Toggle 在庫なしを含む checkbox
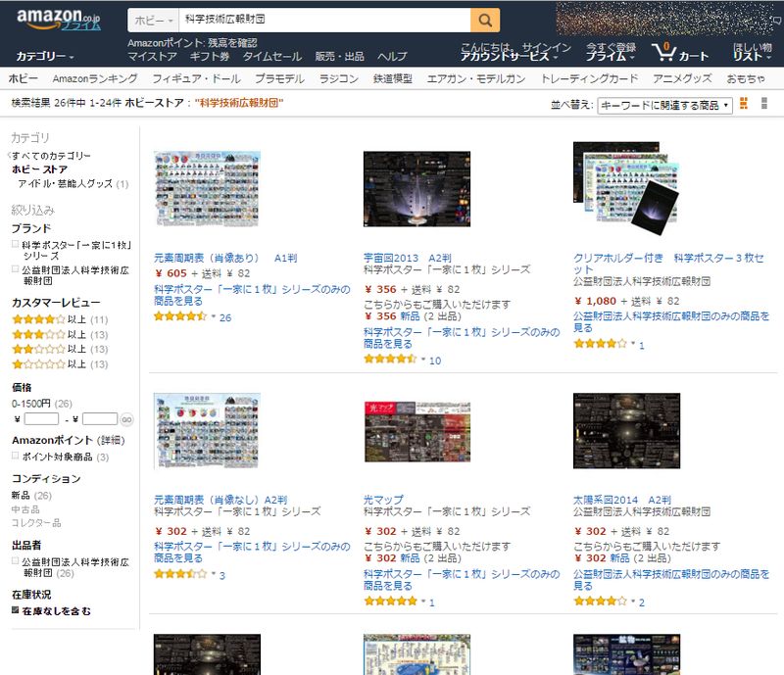This screenshot has height=675, width=784. click(x=16, y=610)
